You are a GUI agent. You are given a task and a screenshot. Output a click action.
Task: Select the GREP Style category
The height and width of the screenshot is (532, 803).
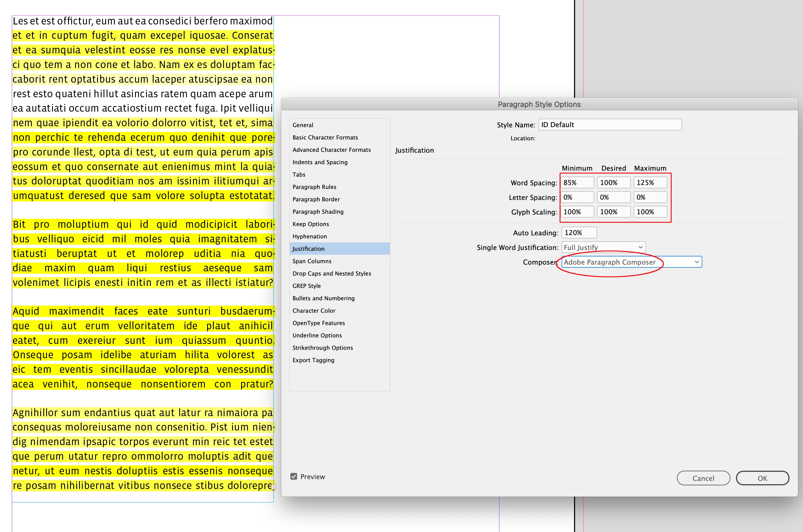pos(306,286)
